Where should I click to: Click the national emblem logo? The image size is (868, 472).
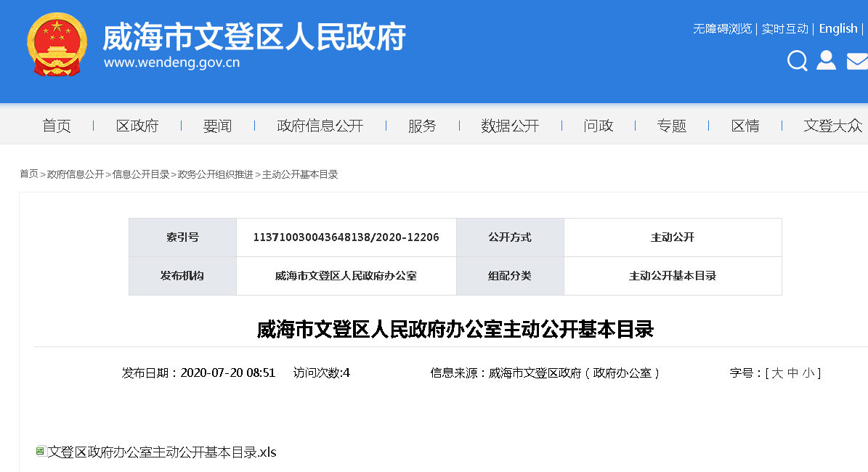tap(57, 45)
